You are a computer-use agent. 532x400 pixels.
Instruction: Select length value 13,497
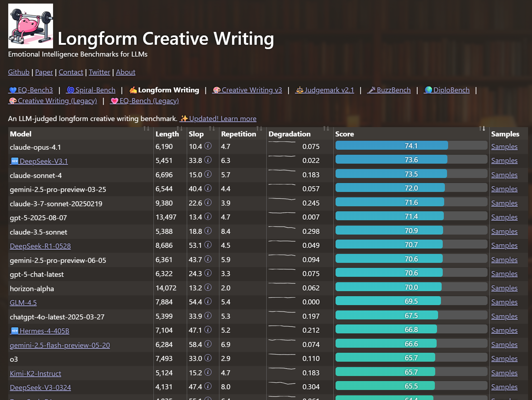click(x=166, y=217)
